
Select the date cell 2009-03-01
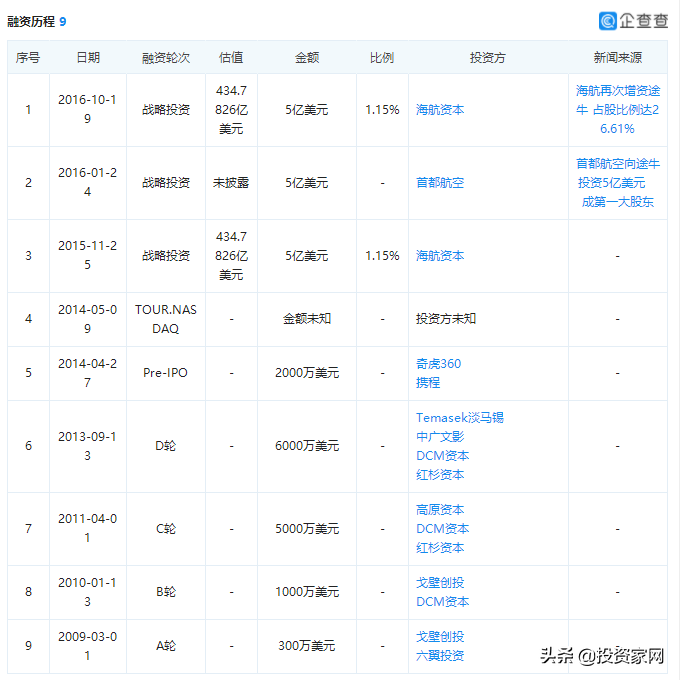[88, 646]
